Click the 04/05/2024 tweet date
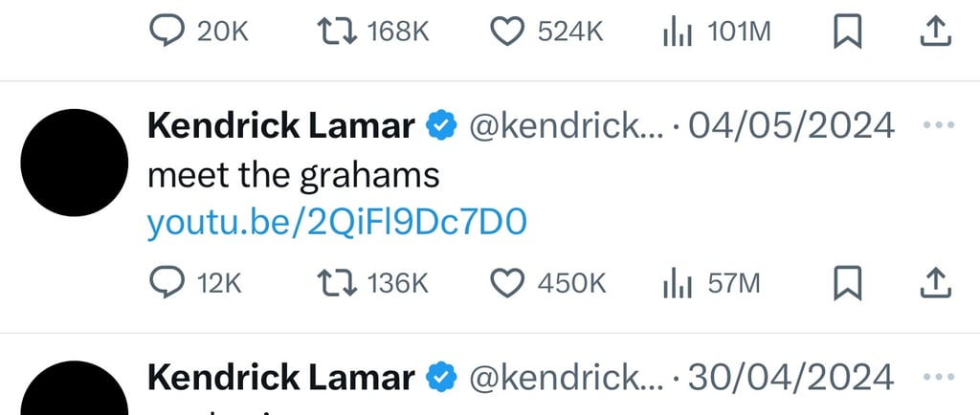Screen dimensions: 980x415 791,126
